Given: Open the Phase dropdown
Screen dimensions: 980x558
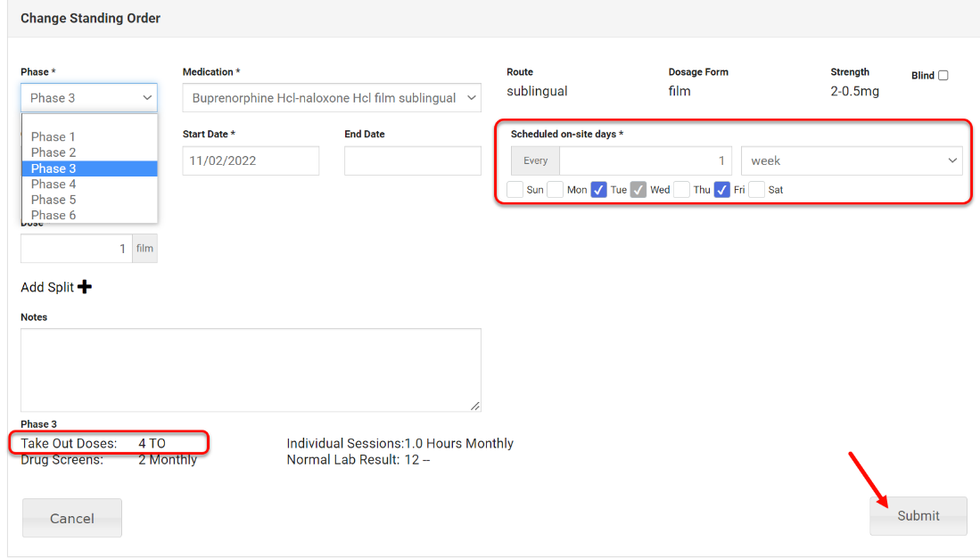Looking at the screenshot, I should [x=89, y=98].
